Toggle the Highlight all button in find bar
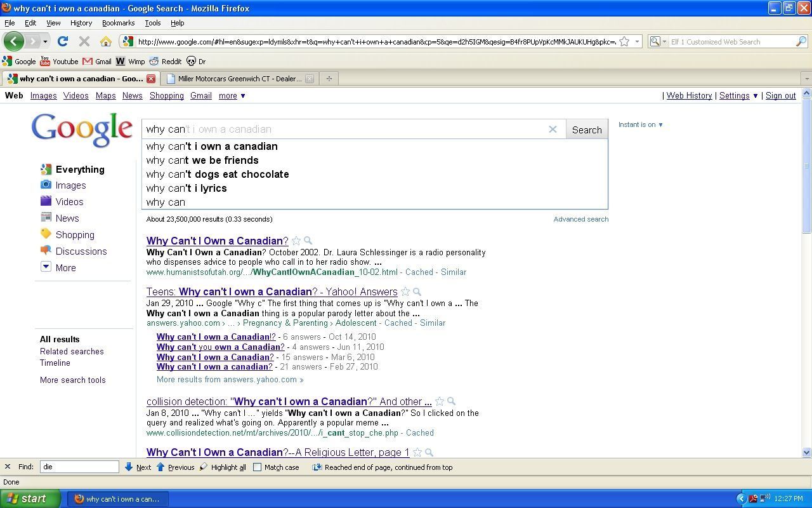Image resolution: width=812 pixels, height=508 pixels. point(223,467)
